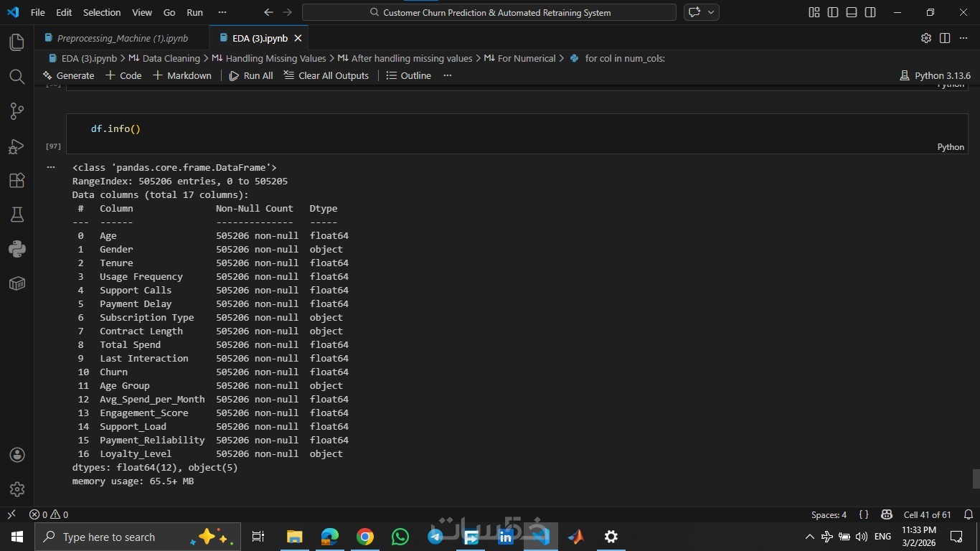
Task: Open MATLAB from the taskbar
Action: (576, 537)
